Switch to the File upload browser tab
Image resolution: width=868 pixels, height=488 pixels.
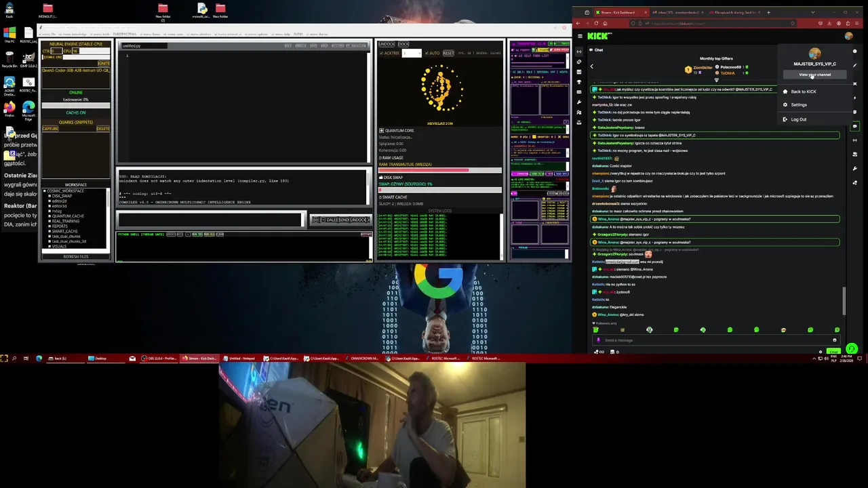pyautogui.click(x=735, y=12)
